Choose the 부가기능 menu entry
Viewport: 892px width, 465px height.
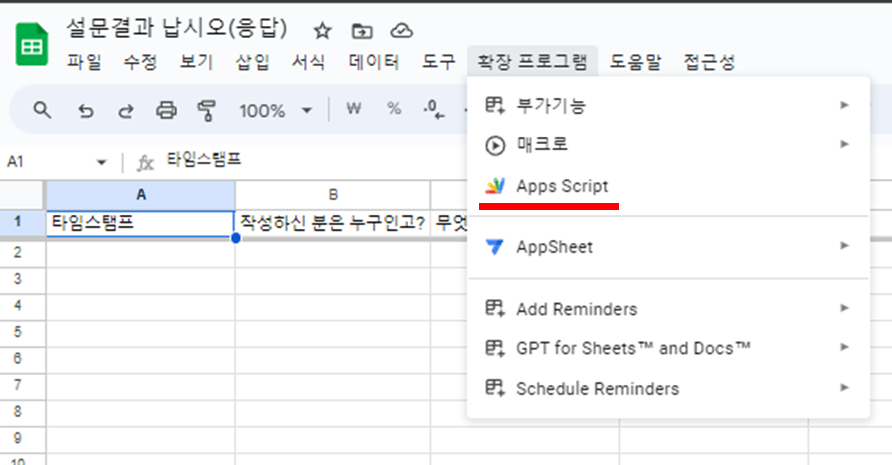click(668, 105)
